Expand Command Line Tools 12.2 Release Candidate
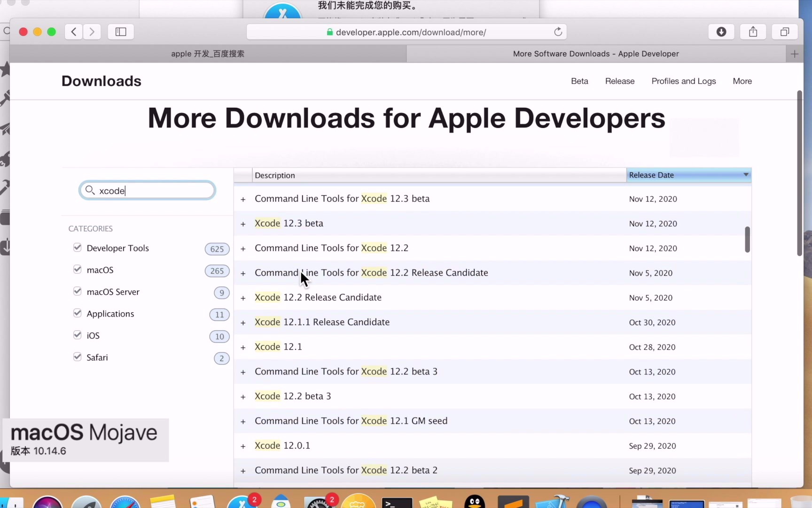812x508 pixels. point(243,273)
